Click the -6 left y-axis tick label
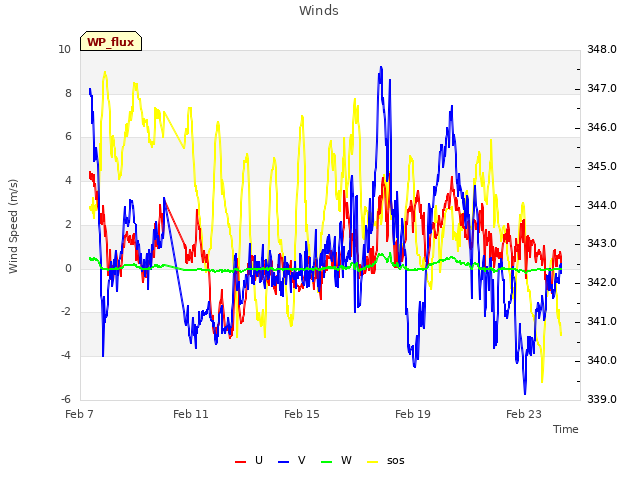 click(x=66, y=399)
